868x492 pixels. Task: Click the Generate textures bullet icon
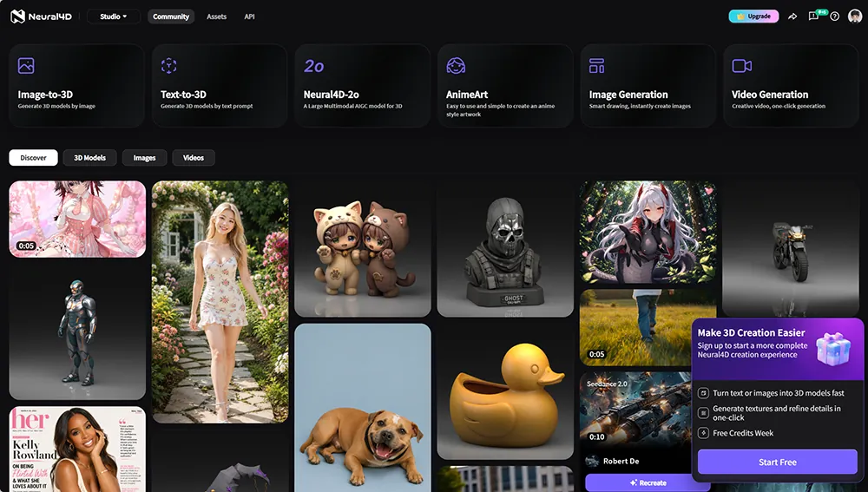click(x=703, y=413)
